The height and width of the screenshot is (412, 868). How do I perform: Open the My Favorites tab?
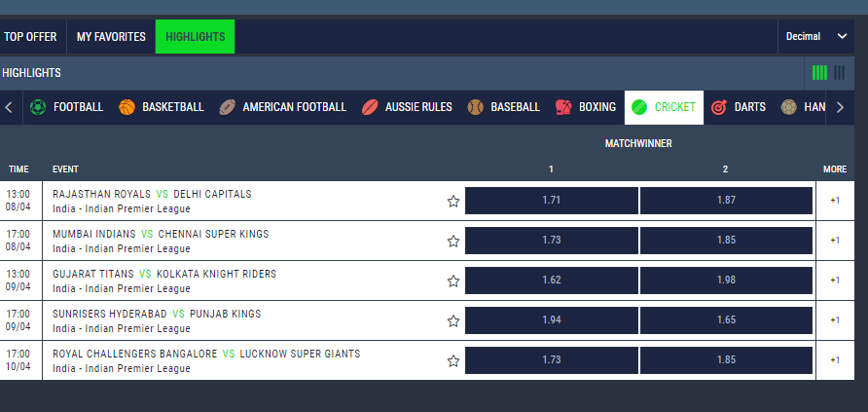coord(111,37)
